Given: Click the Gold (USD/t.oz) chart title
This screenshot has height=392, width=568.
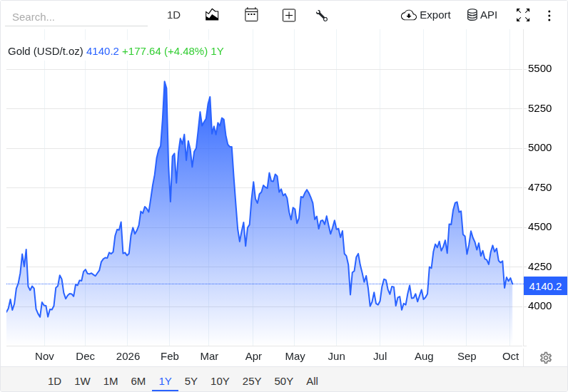Looking at the screenshot, I should 45,51.
